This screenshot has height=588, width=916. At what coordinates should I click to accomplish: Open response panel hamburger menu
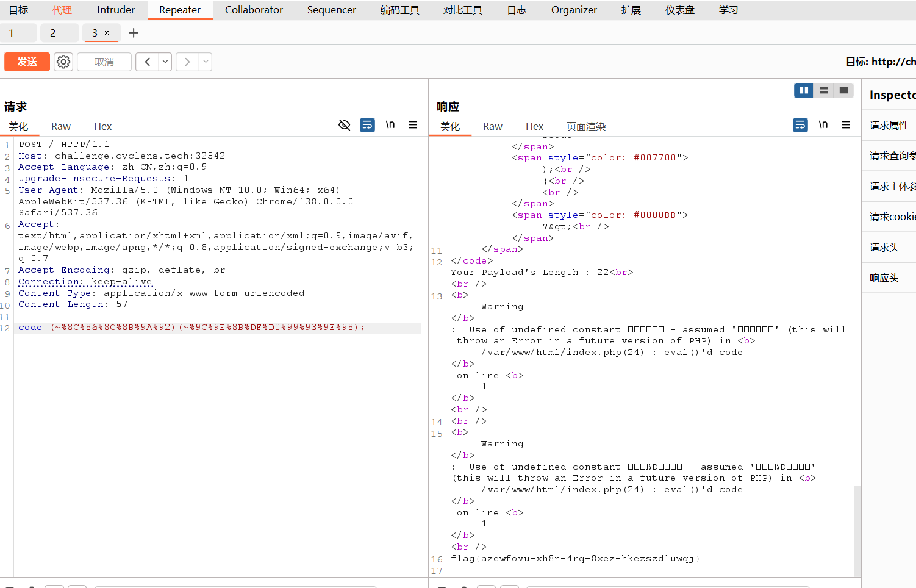pyautogui.click(x=846, y=125)
